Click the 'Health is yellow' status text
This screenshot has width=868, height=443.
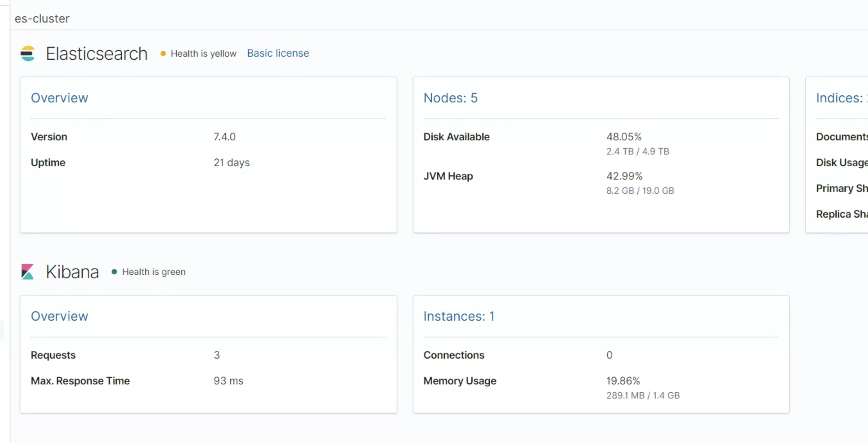[x=203, y=54]
